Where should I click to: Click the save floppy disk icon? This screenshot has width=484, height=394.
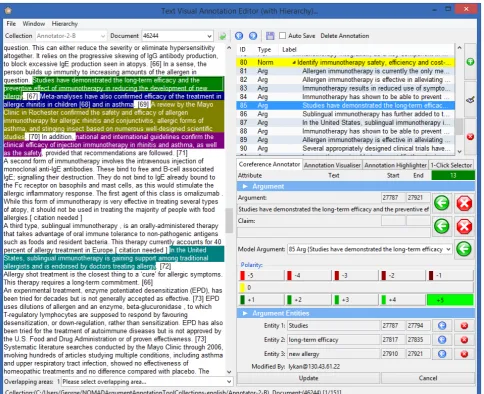(x=270, y=36)
